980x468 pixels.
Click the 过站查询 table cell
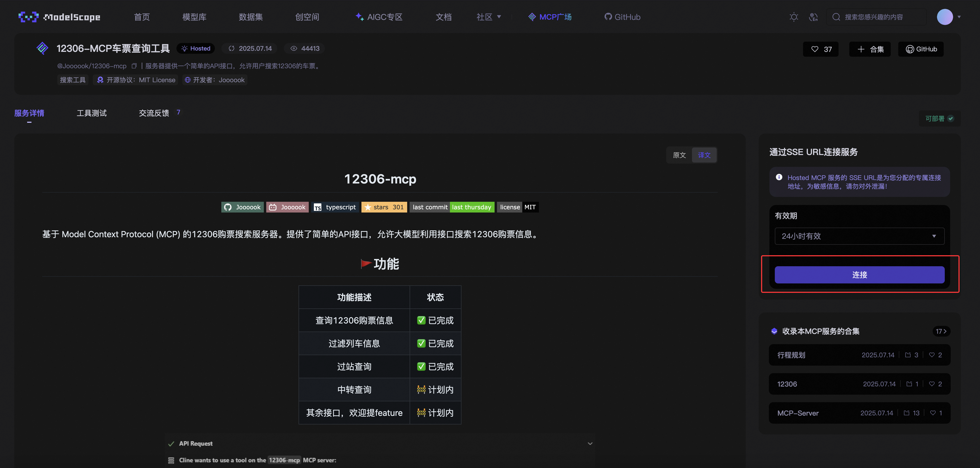tap(354, 366)
